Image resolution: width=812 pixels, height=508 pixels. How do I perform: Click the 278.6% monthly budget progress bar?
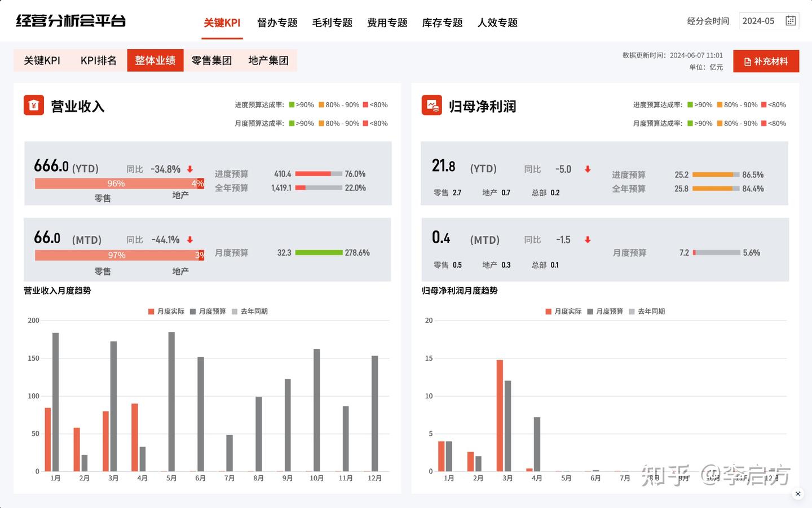coord(320,252)
